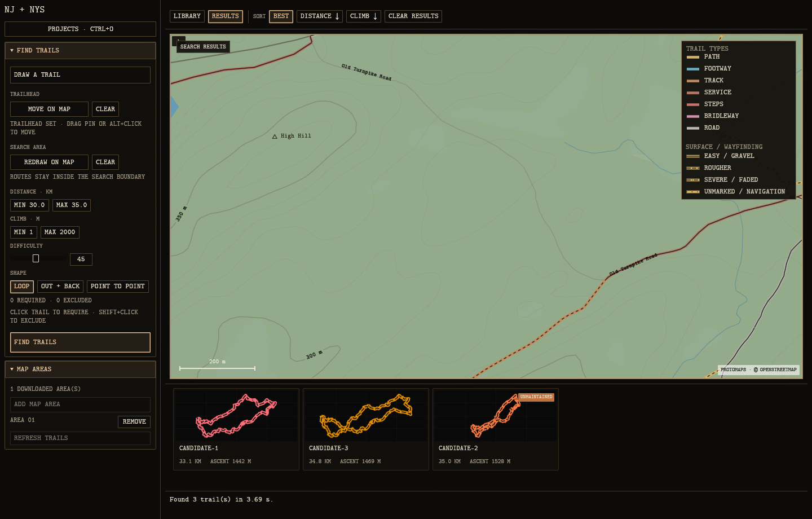Sort results by Climb
The height and width of the screenshot is (519, 812).
(x=364, y=16)
